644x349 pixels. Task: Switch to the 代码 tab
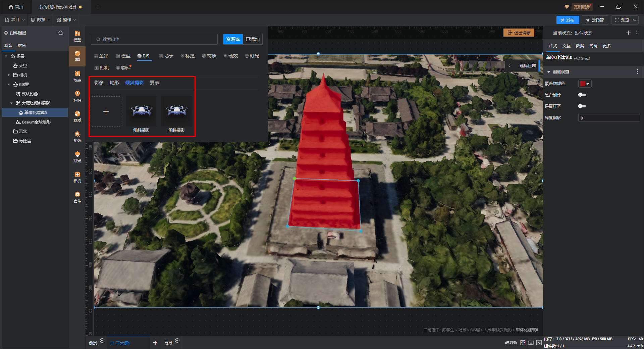[593, 46]
